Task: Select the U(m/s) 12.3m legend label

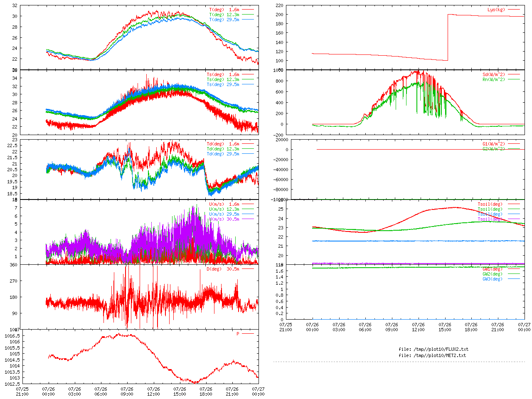Action: (x=224, y=209)
